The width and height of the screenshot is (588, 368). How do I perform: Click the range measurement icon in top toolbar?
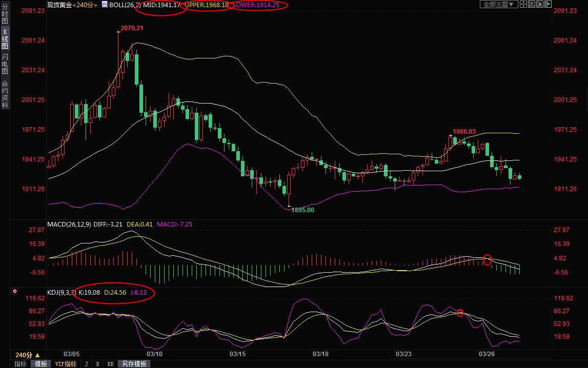click(532, 5)
